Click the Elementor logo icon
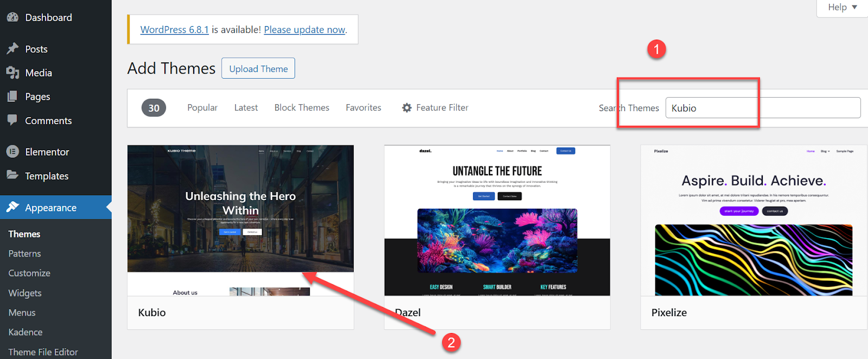The image size is (868, 359). pos(12,152)
